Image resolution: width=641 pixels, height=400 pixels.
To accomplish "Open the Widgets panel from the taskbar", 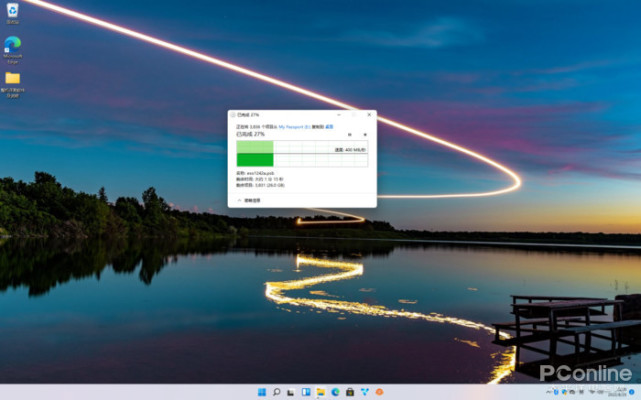I will click(306, 392).
